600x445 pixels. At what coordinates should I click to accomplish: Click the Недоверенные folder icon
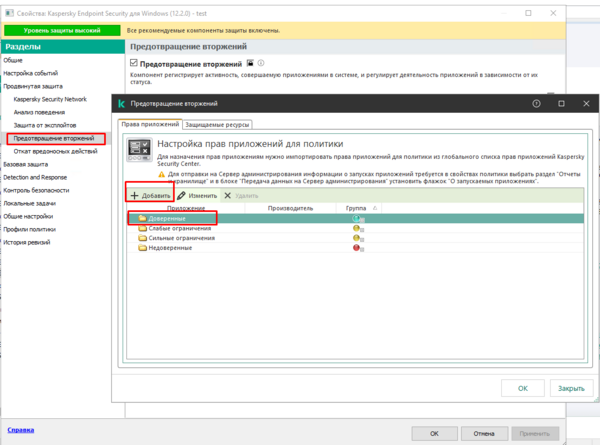pos(143,248)
